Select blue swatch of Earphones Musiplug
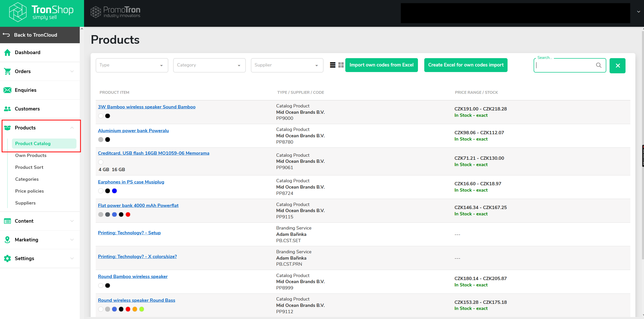 (x=114, y=191)
